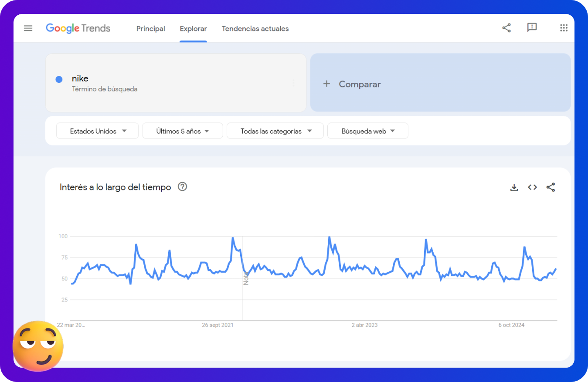
Task: Click the nike search term field
Action: click(x=176, y=83)
